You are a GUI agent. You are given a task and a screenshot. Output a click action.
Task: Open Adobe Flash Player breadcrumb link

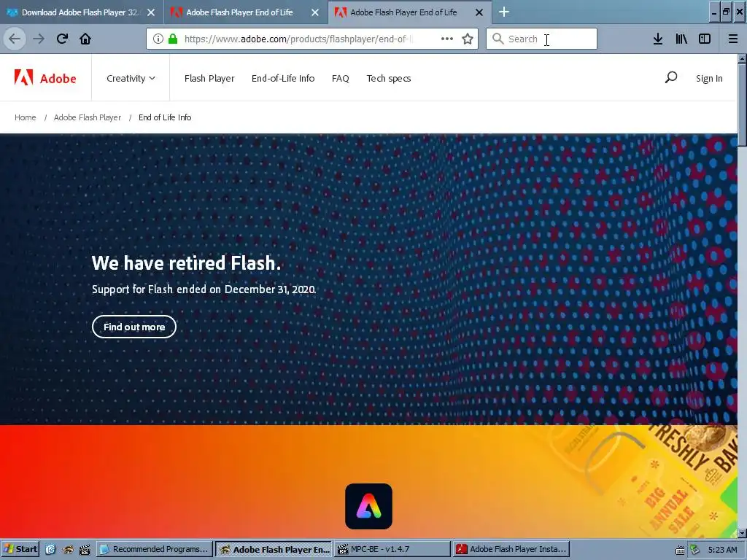pyautogui.click(x=88, y=117)
